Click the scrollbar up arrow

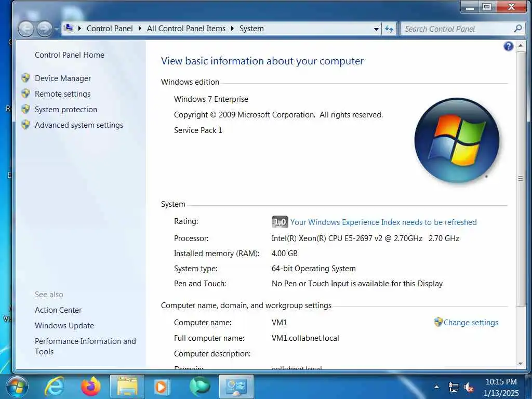coord(520,45)
